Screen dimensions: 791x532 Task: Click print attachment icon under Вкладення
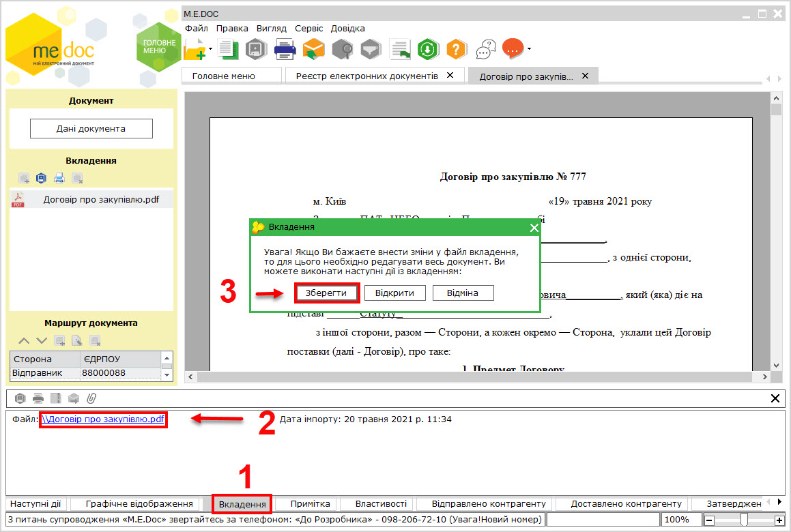59,178
